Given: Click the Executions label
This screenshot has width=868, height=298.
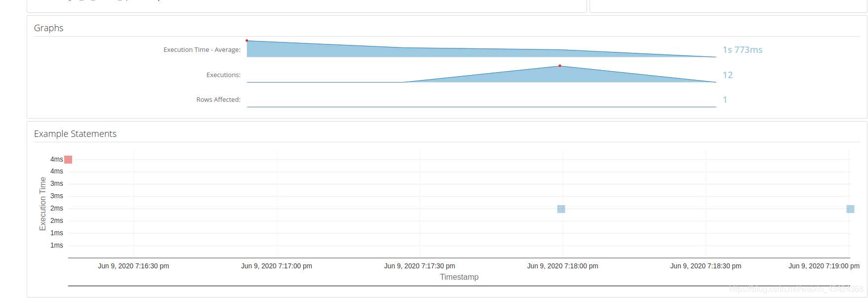Looking at the screenshot, I should 223,75.
